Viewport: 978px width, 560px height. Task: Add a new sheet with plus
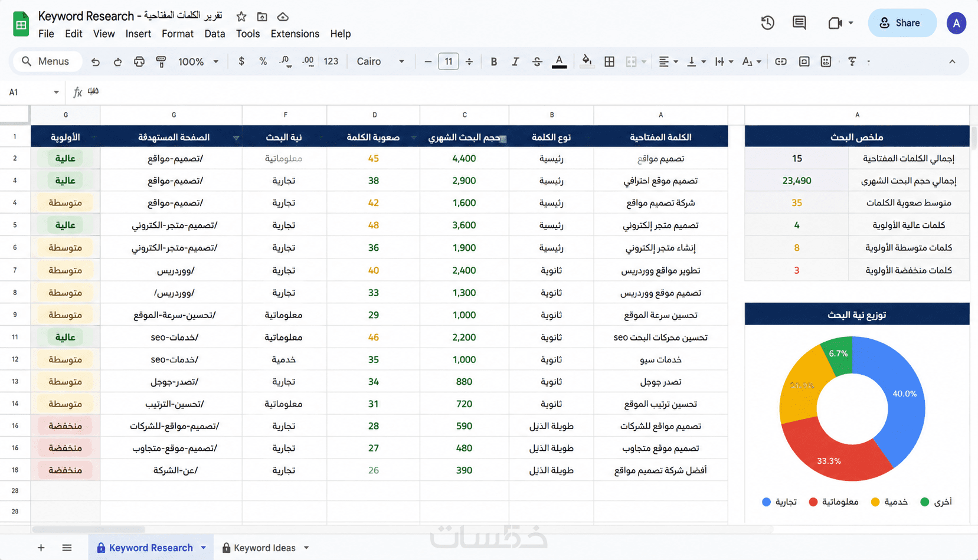[x=41, y=548]
